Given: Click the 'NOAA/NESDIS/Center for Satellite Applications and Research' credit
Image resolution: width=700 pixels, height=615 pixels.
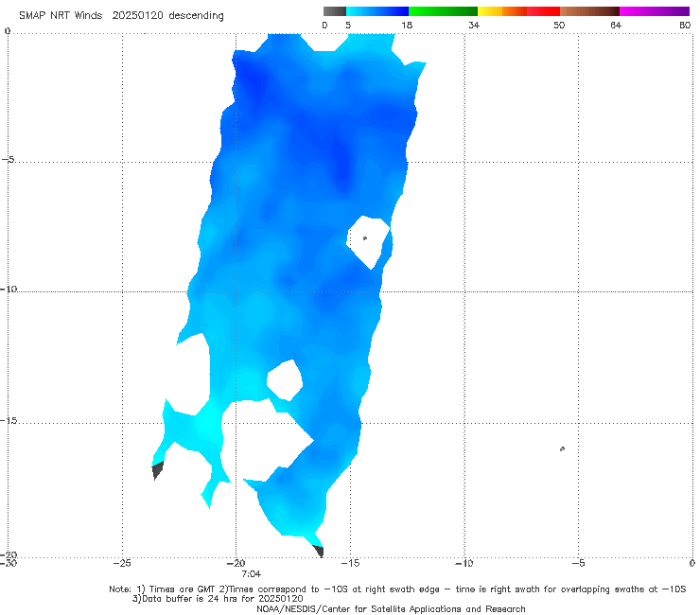Looking at the screenshot, I should tap(391, 609).
